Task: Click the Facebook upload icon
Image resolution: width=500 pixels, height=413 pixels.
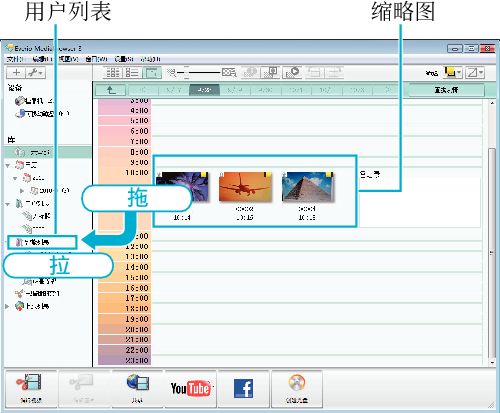Action: [x=243, y=389]
